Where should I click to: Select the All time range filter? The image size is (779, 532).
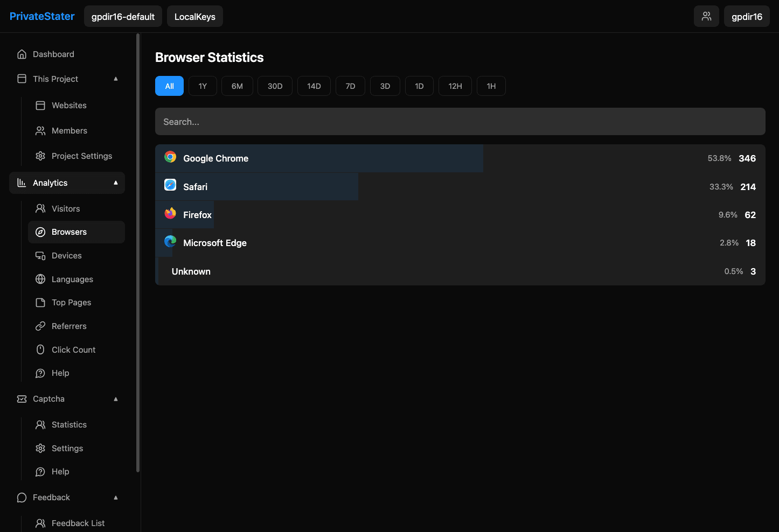point(169,86)
